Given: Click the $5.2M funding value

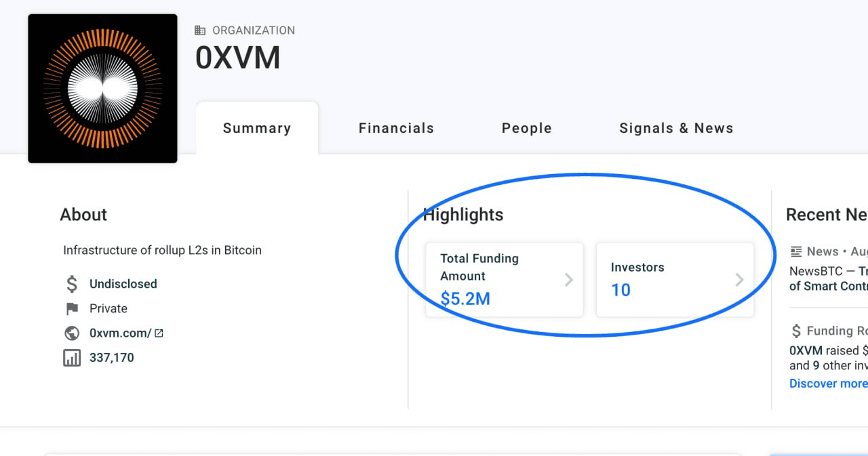Looking at the screenshot, I should (x=465, y=299).
